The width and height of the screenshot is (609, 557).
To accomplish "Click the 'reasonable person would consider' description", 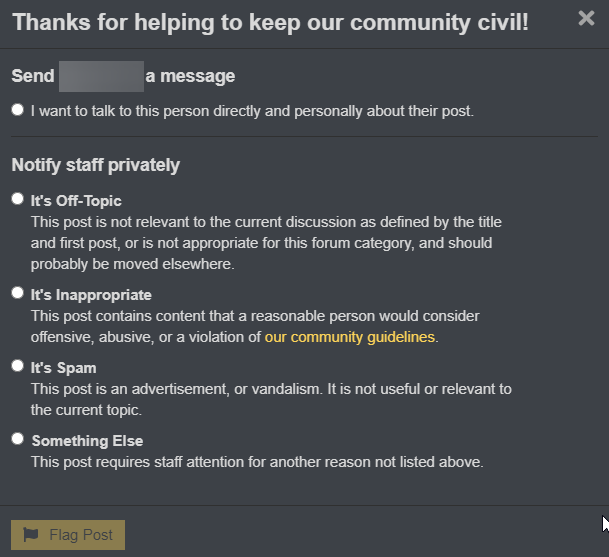I will 255,326.
